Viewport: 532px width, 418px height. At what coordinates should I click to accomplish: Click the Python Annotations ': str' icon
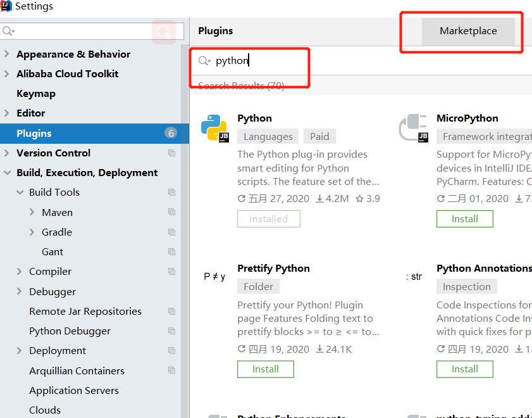tap(414, 277)
